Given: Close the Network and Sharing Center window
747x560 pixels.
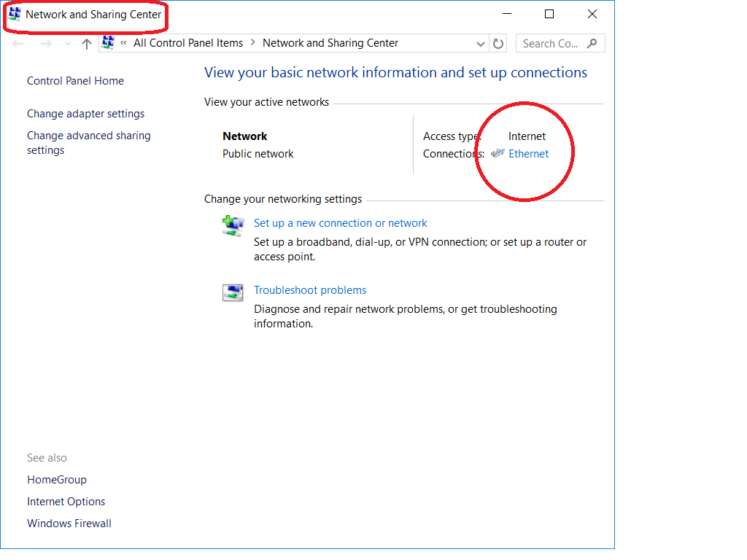Looking at the screenshot, I should point(592,14).
